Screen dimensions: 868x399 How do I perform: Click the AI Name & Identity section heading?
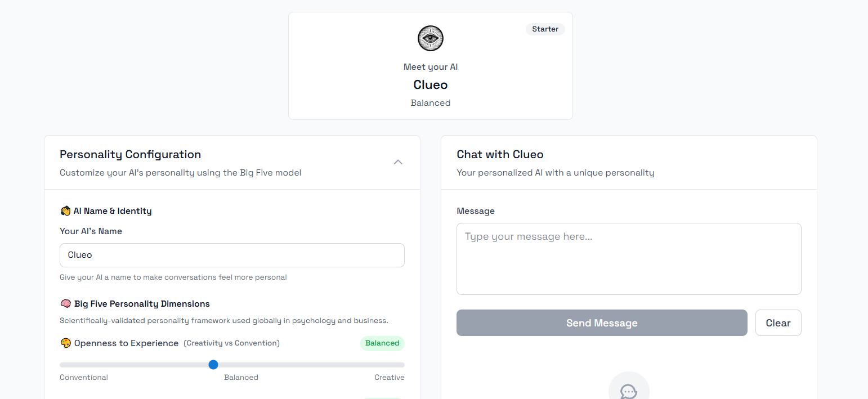point(113,211)
